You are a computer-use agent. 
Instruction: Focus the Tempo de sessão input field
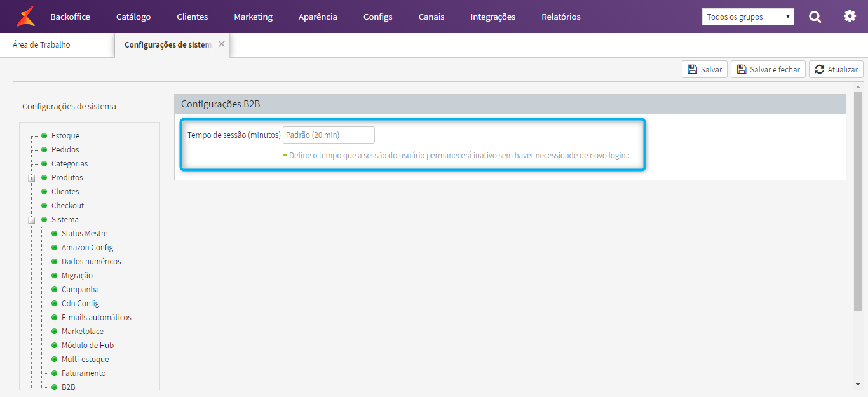[x=329, y=135]
